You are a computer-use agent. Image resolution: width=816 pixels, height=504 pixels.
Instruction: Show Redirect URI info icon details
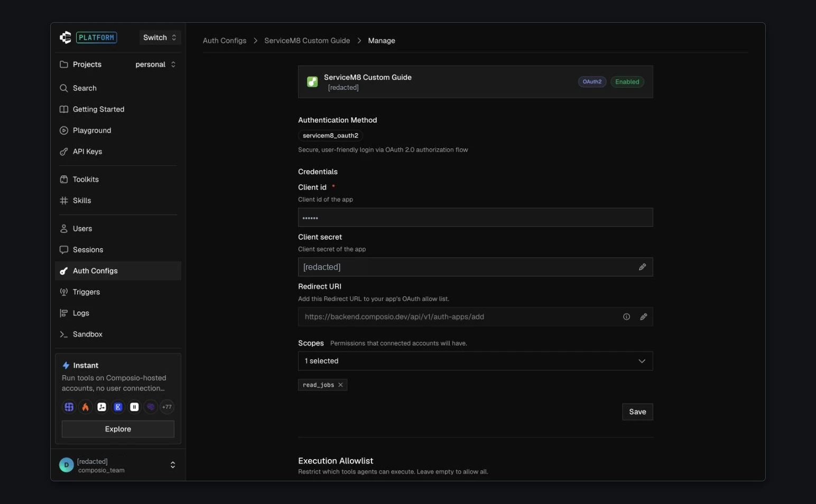(626, 317)
